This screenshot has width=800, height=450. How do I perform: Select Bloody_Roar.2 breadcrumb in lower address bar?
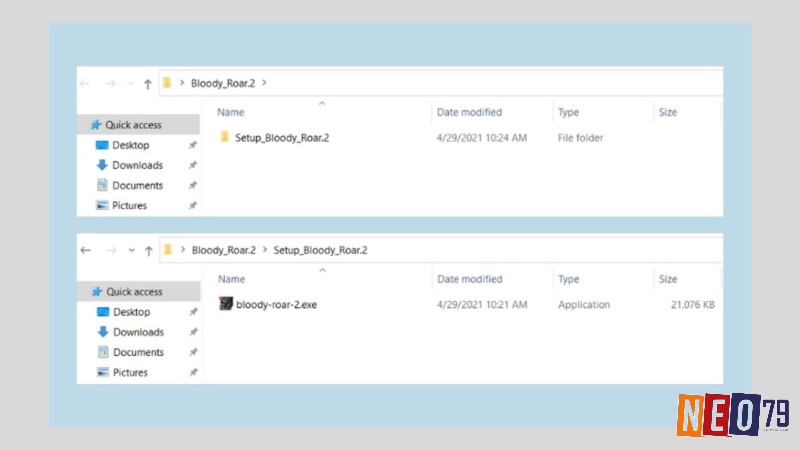(x=223, y=250)
